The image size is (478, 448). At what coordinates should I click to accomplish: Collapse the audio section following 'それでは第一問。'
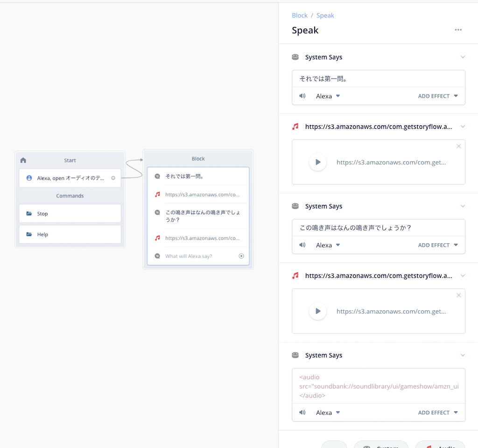[x=463, y=126]
